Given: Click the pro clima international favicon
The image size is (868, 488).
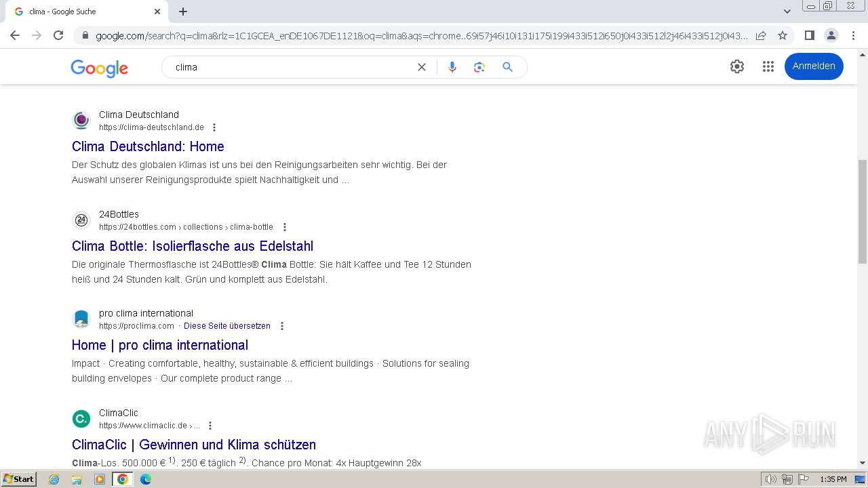Looking at the screenshot, I should pyautogui.click(x=81, y=319).
